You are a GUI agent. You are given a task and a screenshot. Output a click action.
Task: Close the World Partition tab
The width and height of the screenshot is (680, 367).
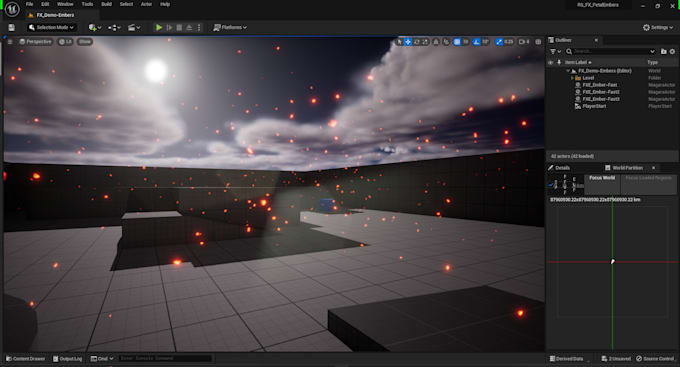click(x=654, y=168)
